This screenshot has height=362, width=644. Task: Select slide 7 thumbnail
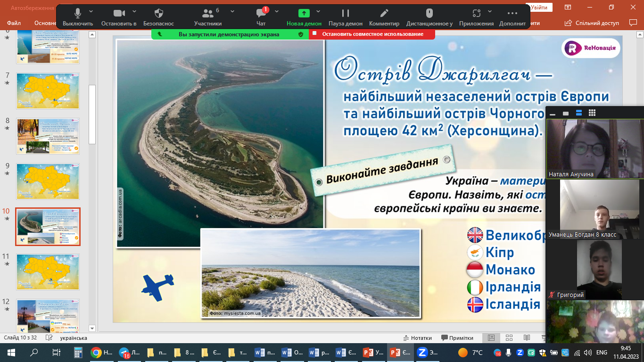48,91
